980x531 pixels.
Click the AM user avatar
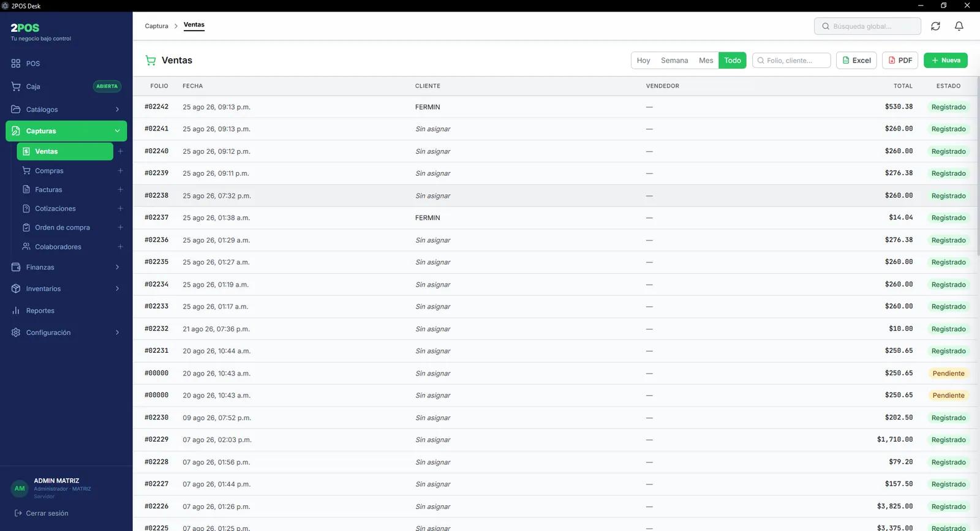[20, 489]
